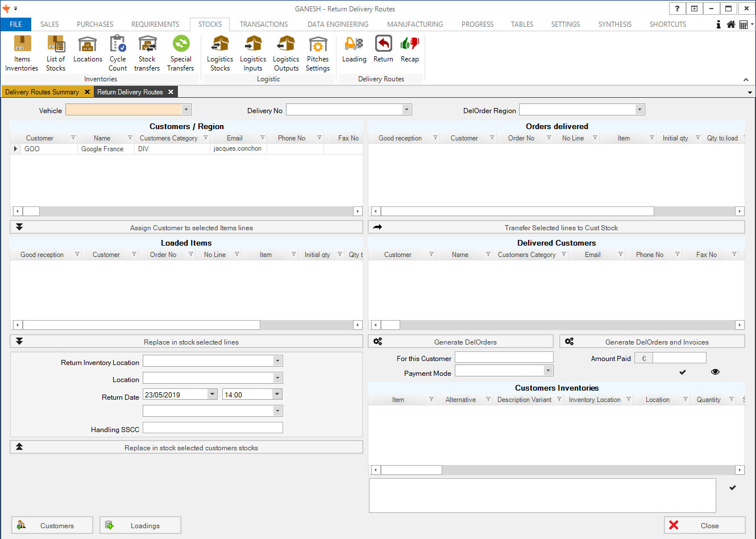Toggle the eye icon near Amount Paid

(x=715, y=372)
